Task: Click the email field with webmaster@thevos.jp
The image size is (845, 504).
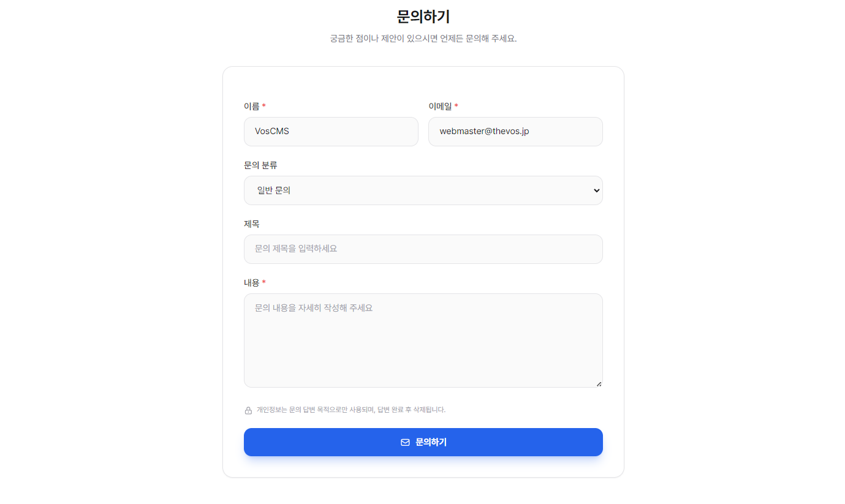Action: click(x=515, y=132)
